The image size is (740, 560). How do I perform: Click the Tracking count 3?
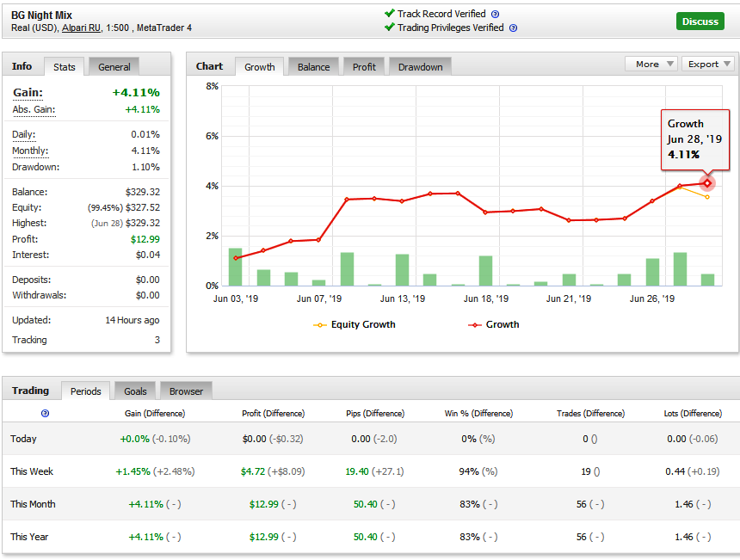tap(157, 340)
